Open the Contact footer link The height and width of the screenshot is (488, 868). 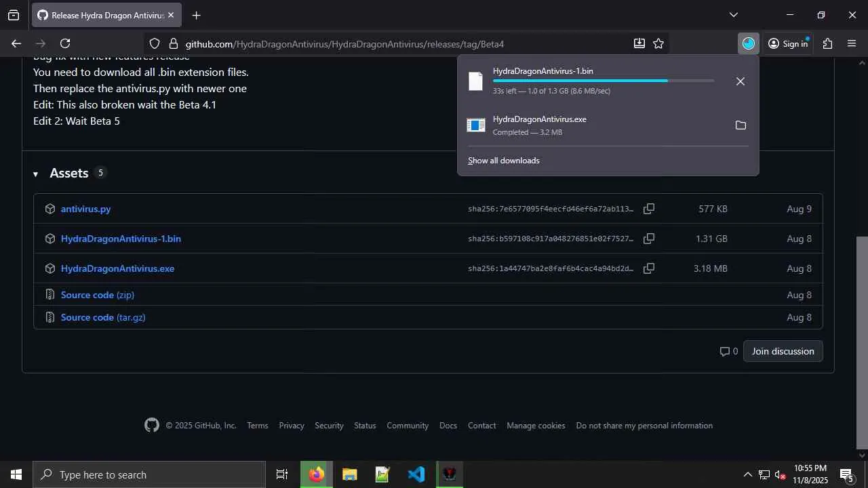pos(482,426)
